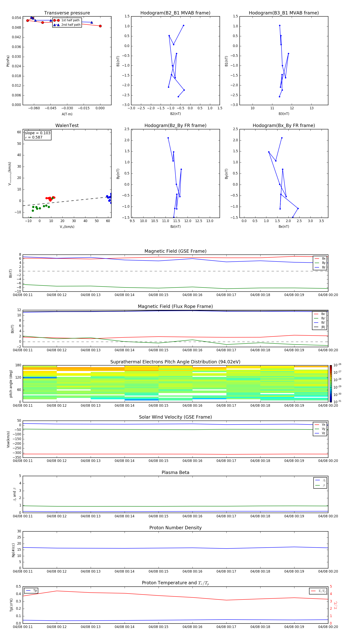Click the "V_A(km/s)" x-axis label
This screenshot has width=351, height=644.
(67, 227)
